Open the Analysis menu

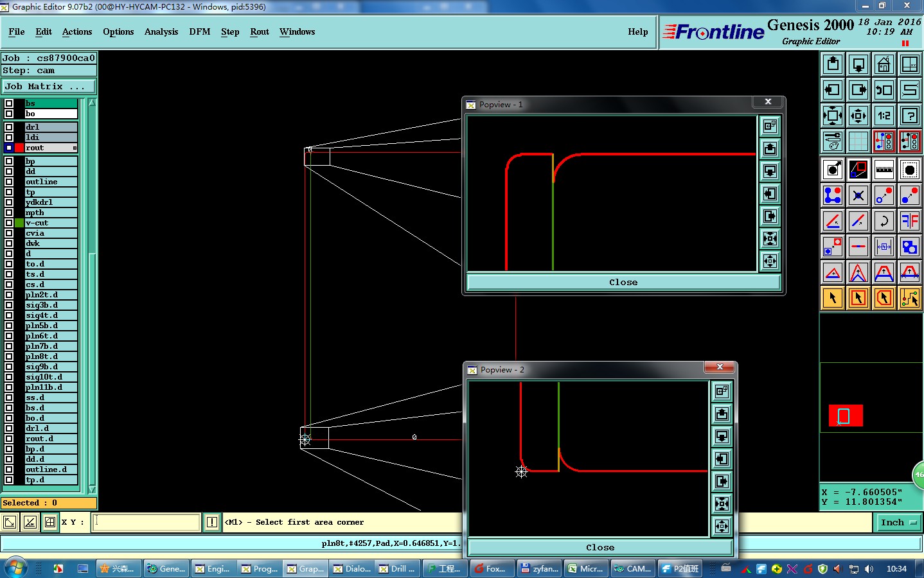click(x=161, y=31)
